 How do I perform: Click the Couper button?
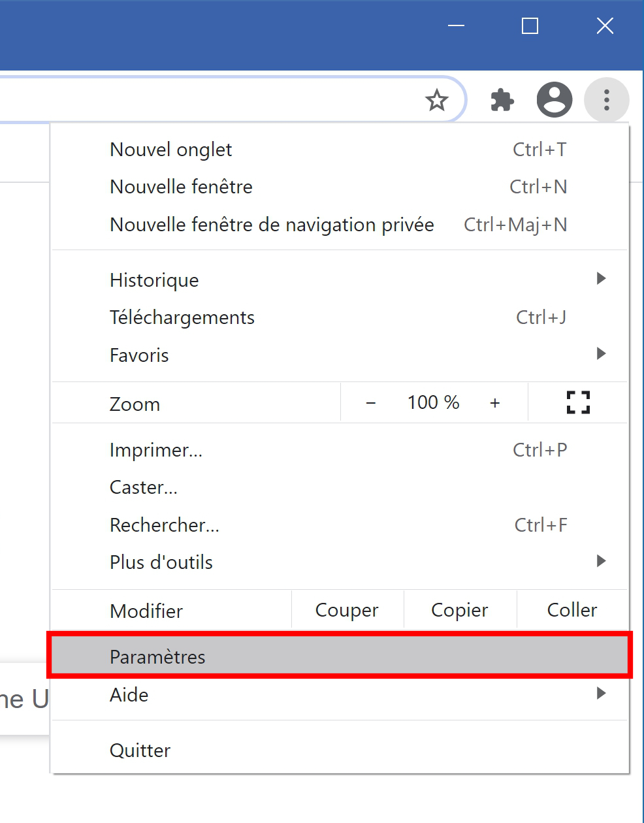coord(347,610)
